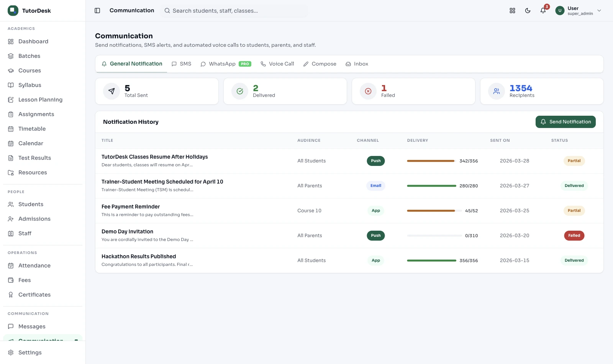The width and height of the screenshot is (613, 364).
Task: Click the Push badge in Classes Resume row
Action: 376,161
